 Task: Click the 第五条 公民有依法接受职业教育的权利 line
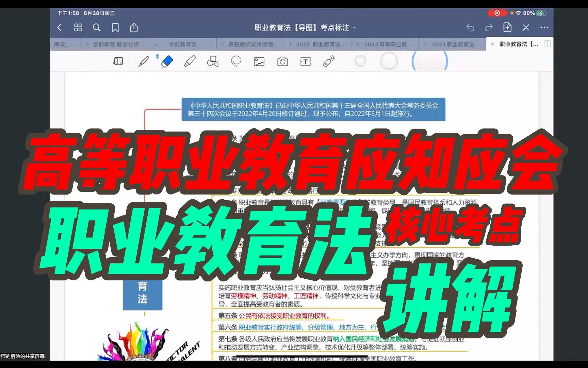(274, 316)
